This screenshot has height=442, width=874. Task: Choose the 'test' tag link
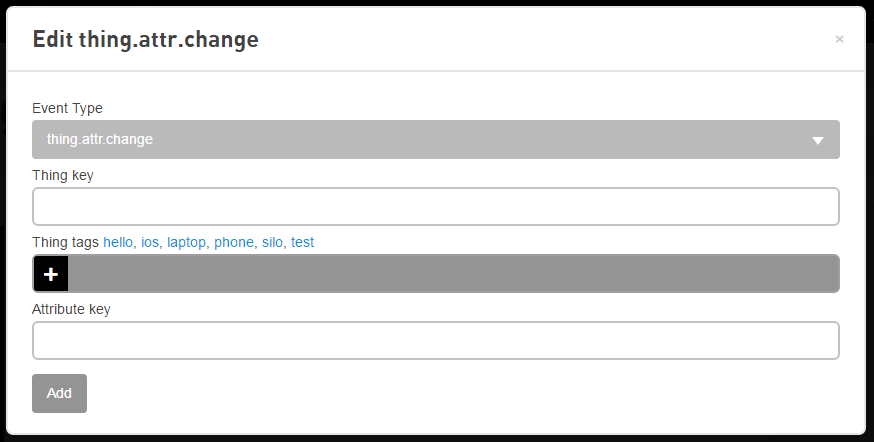302,242
